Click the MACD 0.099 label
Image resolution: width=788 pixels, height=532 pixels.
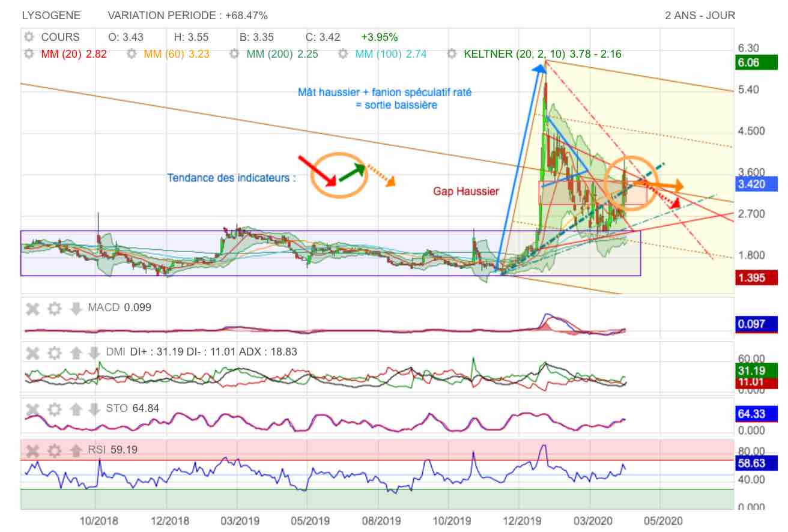pyautogui.click(x=120, y=307)
